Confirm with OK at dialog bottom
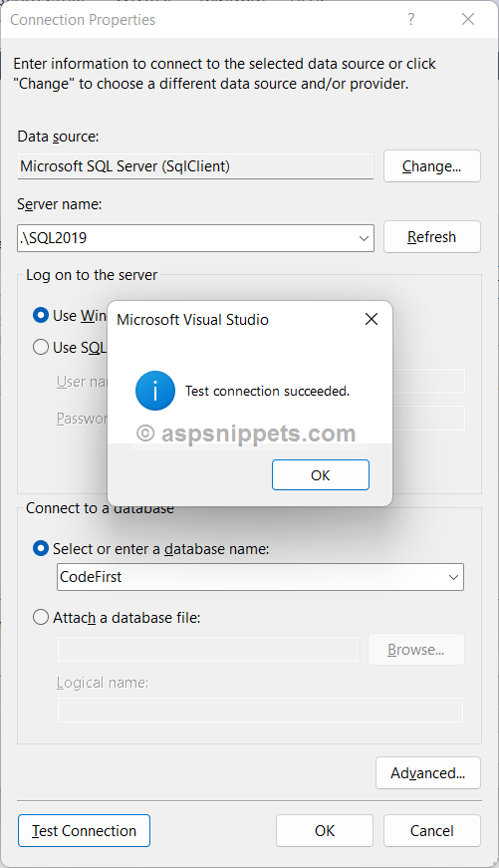Screen dimensions: 499x868 point(325,830)
